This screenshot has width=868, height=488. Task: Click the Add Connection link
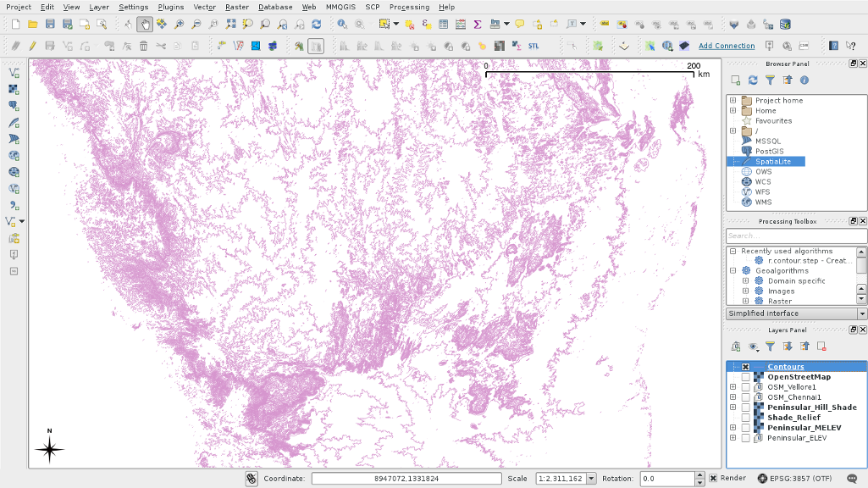[727, 46]
